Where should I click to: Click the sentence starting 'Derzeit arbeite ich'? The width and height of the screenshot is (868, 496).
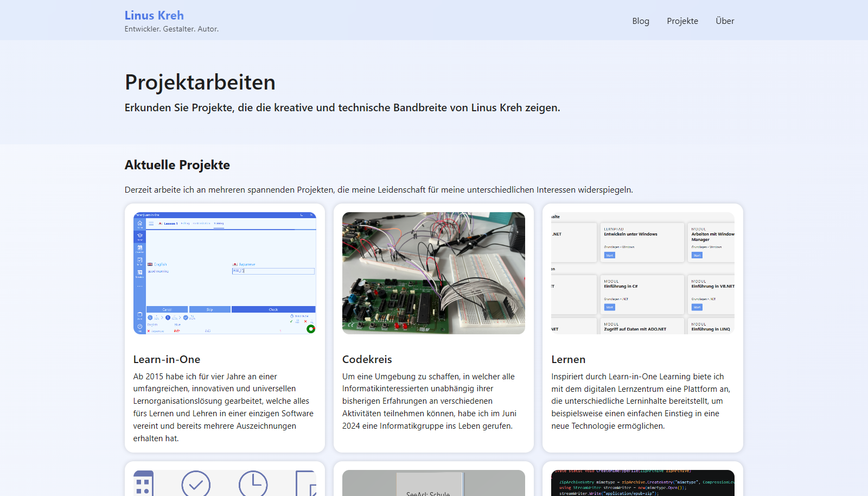click(379, 189)
